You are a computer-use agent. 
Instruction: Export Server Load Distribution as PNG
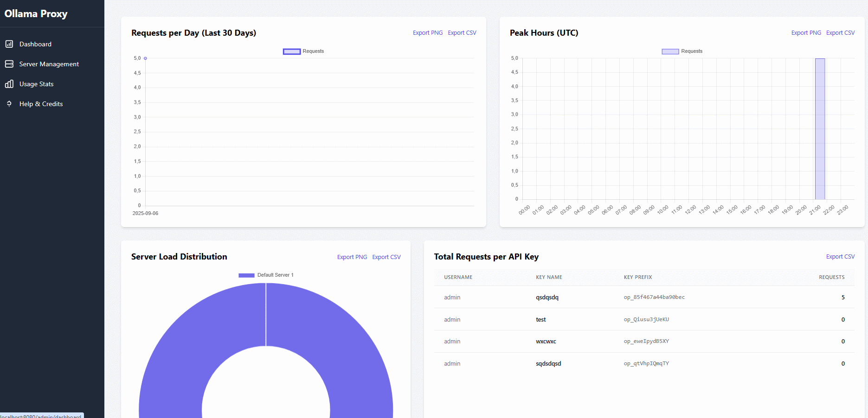tap(352, 257)
